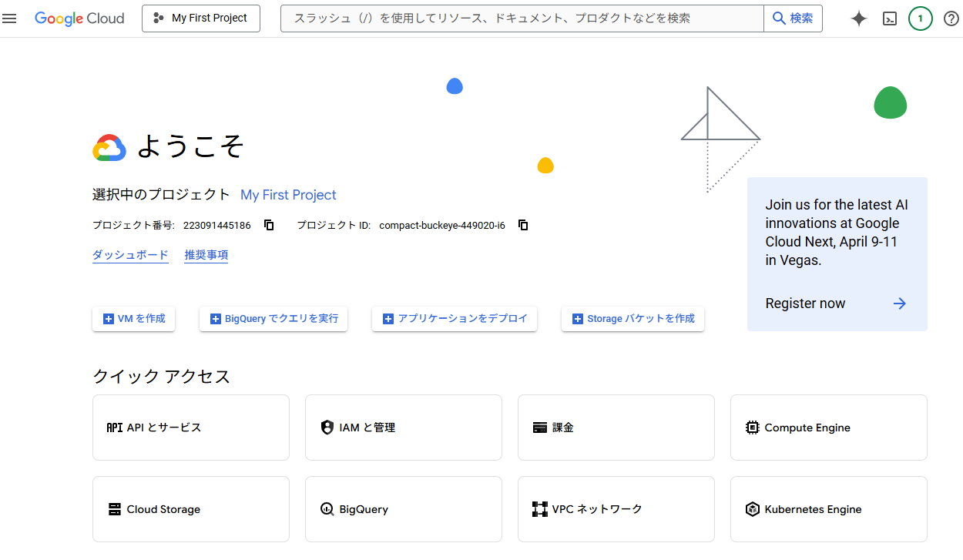Screen dimensions: 963x560
Task: Open the Compute Engine quick access card
Action: pos(828,428)
